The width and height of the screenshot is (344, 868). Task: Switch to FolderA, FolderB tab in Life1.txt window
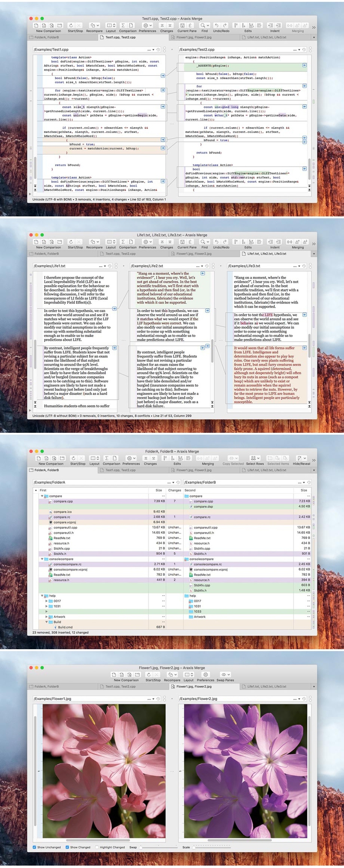(62, 253)
